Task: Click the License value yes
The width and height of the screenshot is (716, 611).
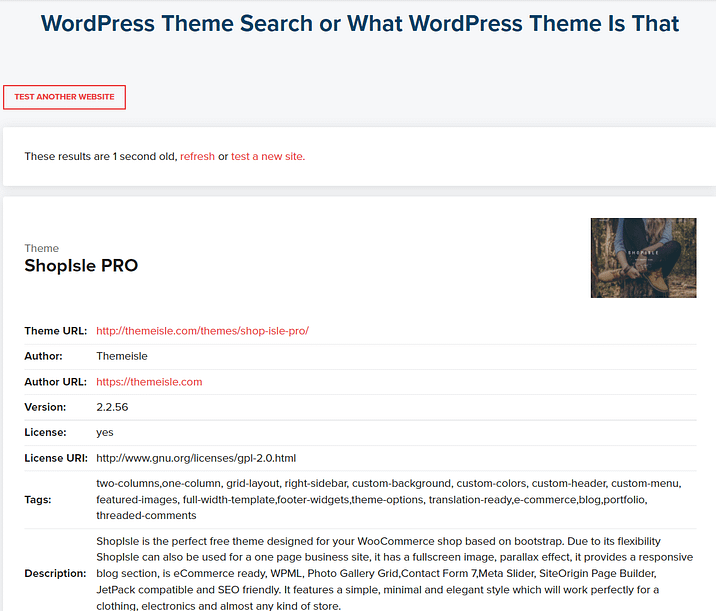Action: pos(105,432)
